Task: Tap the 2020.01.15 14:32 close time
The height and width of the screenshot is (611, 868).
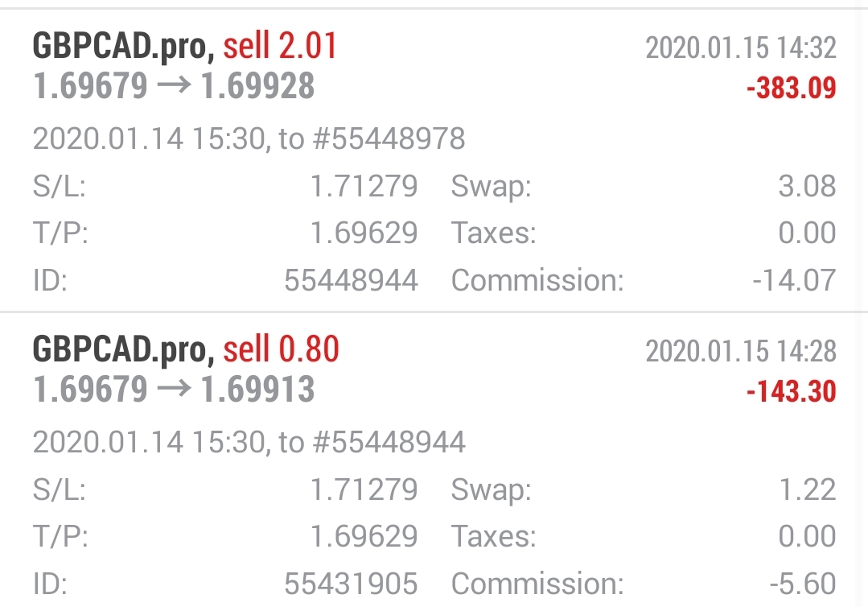Action: (x=740, y=47)
